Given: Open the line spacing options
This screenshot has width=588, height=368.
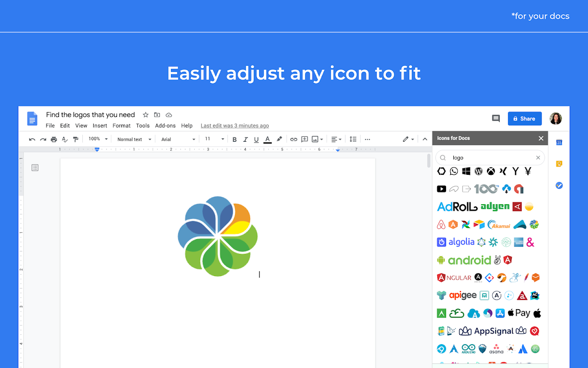Looking at the screenshot, I should (353, 139).
